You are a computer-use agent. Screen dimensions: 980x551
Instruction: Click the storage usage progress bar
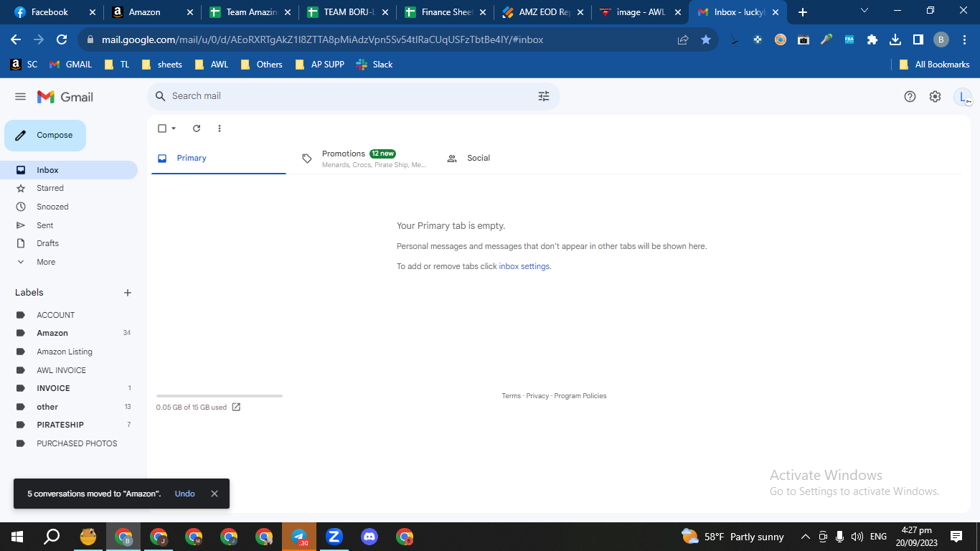(x=220, y=396)
